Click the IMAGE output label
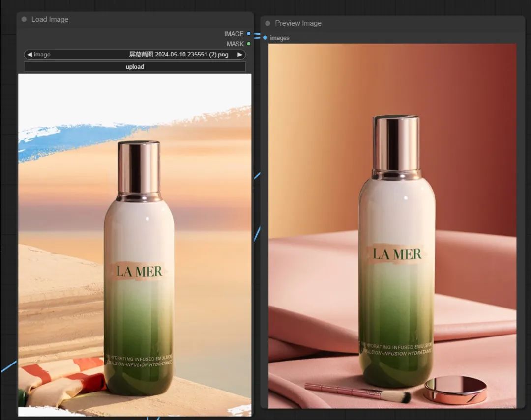 (x=234, y=34)
